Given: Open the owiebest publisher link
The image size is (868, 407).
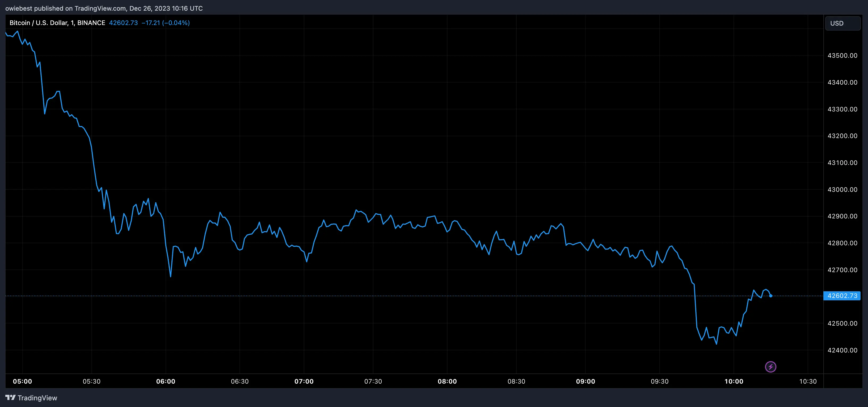Looking at the screenshot, I should point(19,8).
